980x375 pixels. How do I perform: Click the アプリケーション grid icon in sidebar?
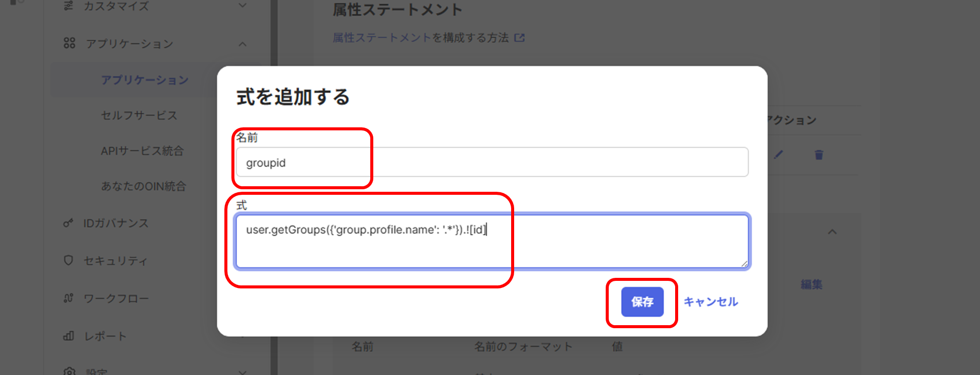click(69, 43)
